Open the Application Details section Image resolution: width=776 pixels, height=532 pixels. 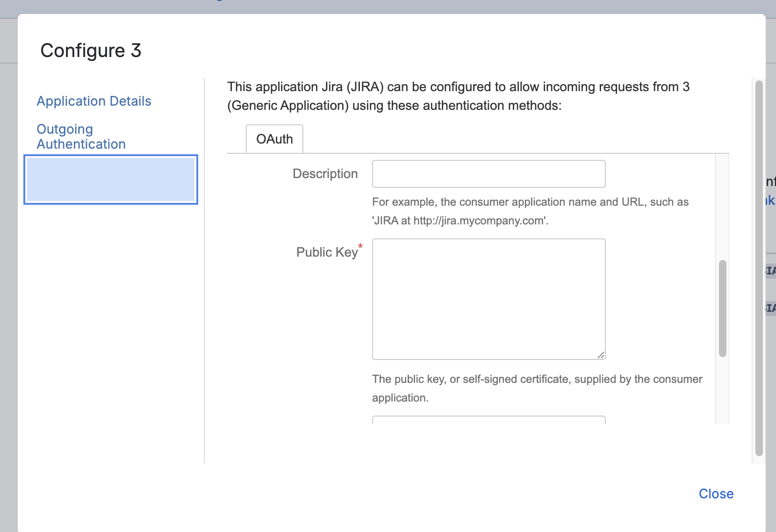pos(94,101)
